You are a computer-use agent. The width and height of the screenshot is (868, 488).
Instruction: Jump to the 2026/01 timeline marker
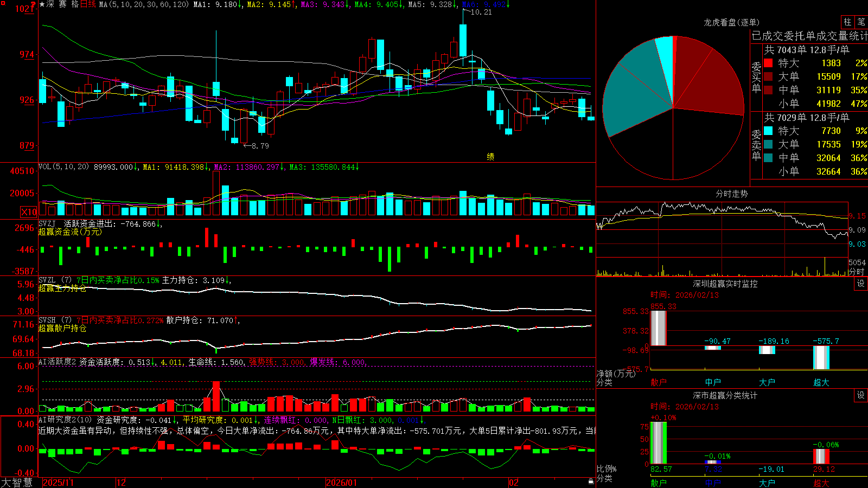coord(342,483)
